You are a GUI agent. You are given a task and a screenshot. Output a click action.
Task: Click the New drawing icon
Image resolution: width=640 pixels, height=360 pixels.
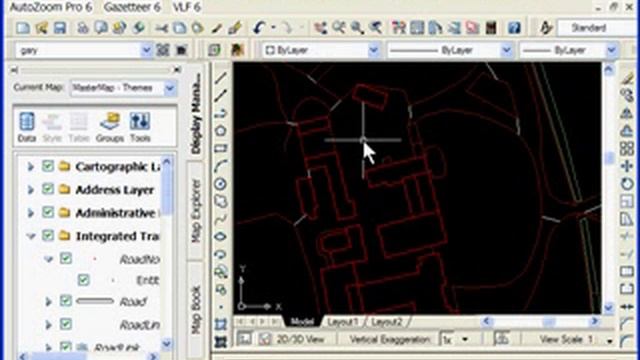23,28
